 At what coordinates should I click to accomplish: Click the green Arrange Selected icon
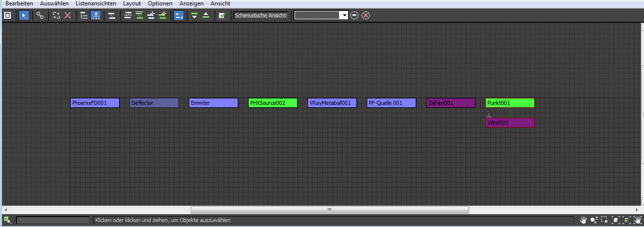139,15
